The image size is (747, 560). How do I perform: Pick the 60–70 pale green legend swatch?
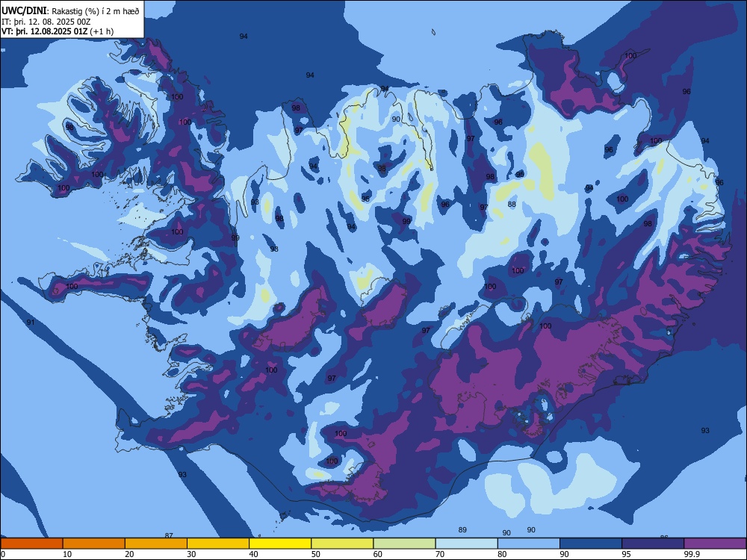point(404,544)
